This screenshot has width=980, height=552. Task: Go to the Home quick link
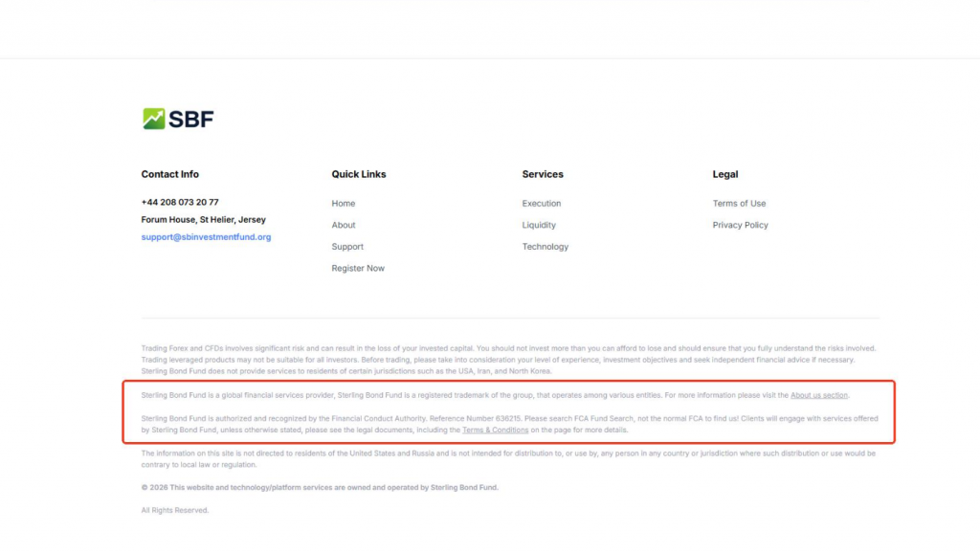coord(344,204)
